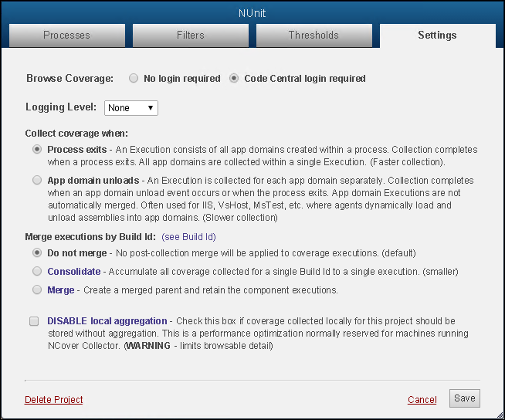Click the NUnit dialog title
Viewport: 505px width, 420px height.
[252, 13]
